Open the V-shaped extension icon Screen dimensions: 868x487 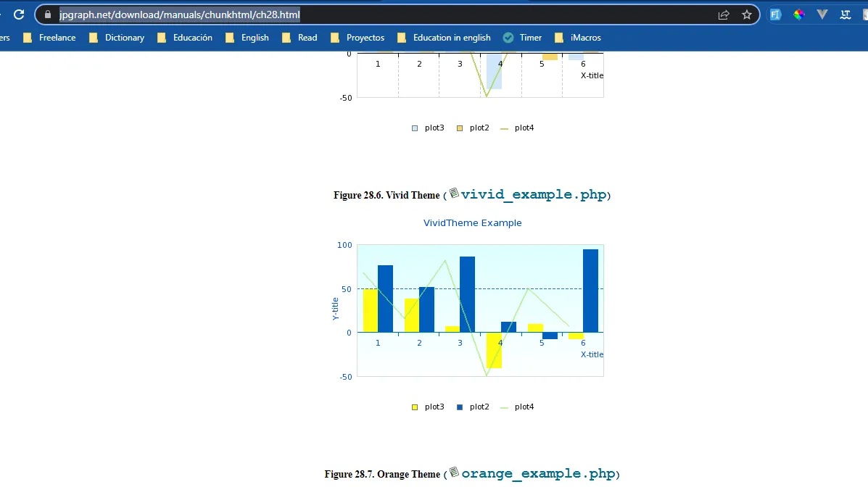[x=822, y=15]
